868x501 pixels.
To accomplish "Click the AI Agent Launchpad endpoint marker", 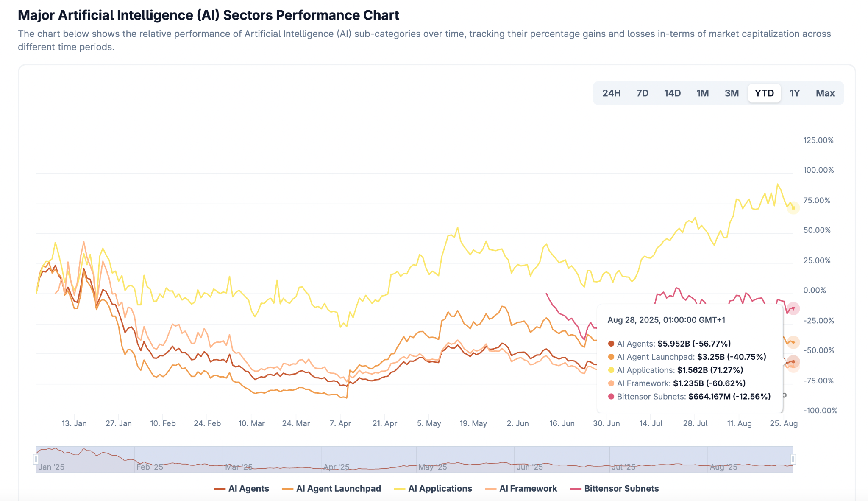I will click(793, 342).
